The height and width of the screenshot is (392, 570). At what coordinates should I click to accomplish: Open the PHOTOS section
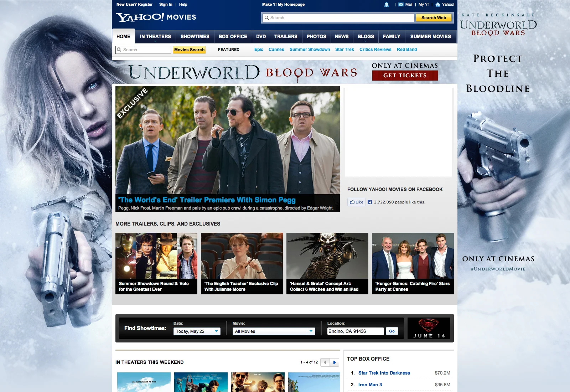(x=316, y=36)
